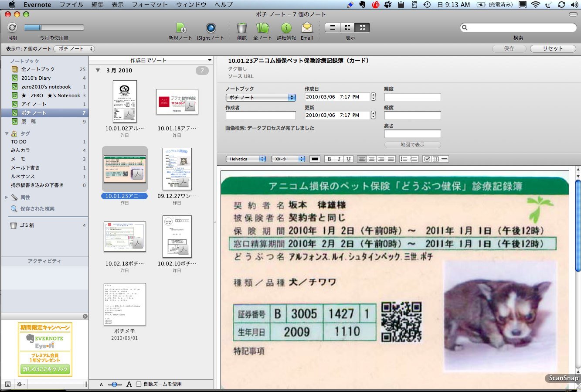Insert a table in the note
The height and width of the screenshot is (392, 581).
coord(435,159)
